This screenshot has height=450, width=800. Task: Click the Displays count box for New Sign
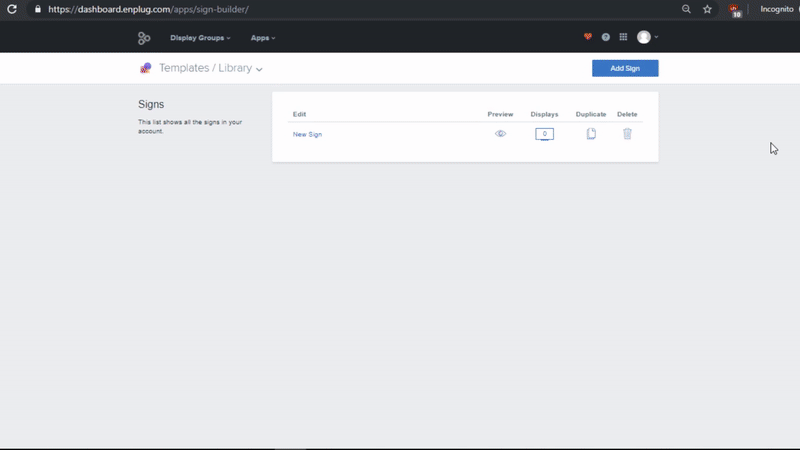pos(544,134)
